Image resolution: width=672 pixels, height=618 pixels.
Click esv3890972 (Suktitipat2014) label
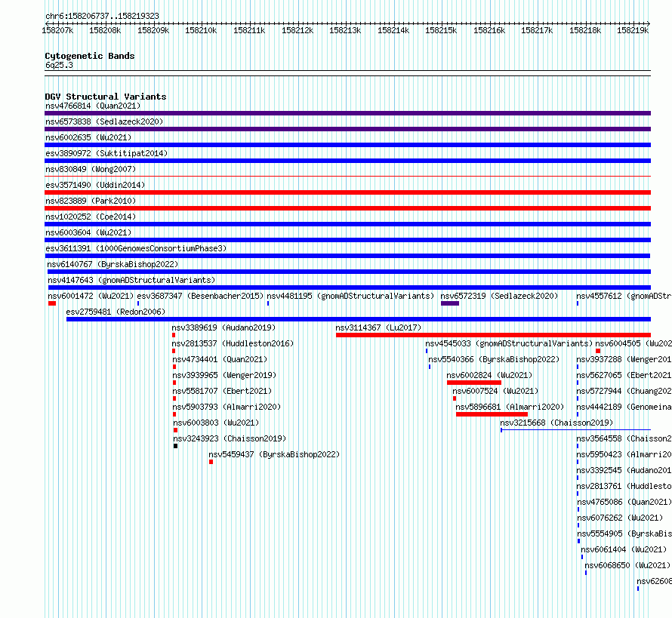pos(106,153)
